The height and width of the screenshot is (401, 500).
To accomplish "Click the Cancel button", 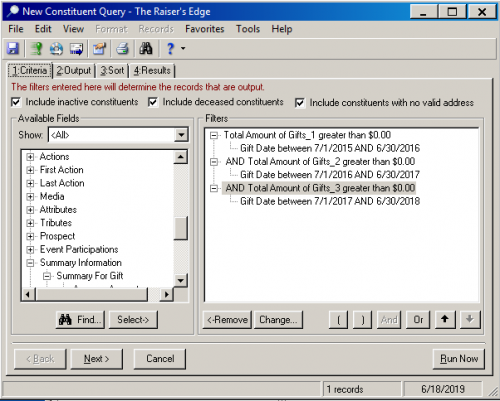I will coord(160,359).
